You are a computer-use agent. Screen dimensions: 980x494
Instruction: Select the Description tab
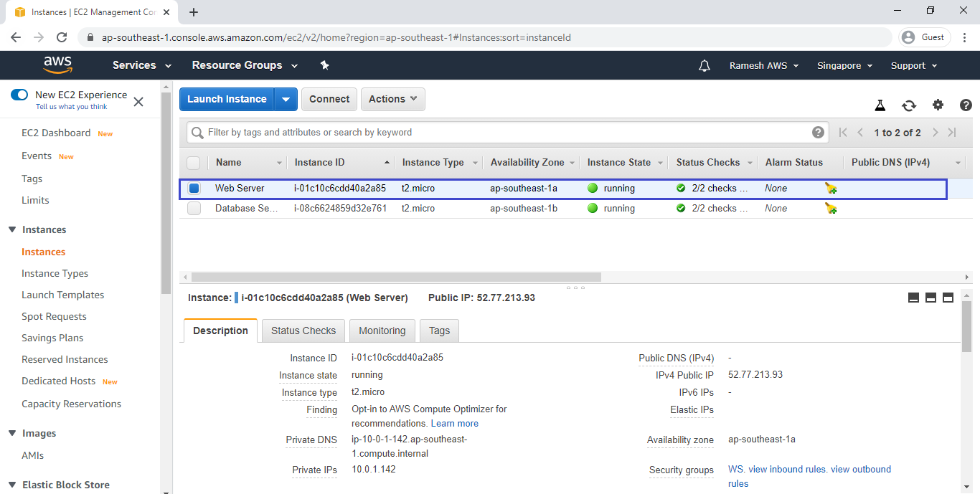tap(220, 331)
